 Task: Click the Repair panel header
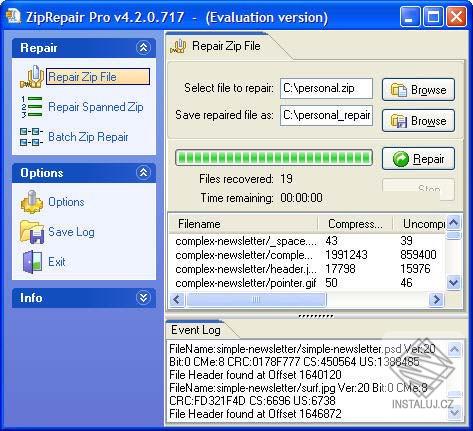tap(84, 48)
